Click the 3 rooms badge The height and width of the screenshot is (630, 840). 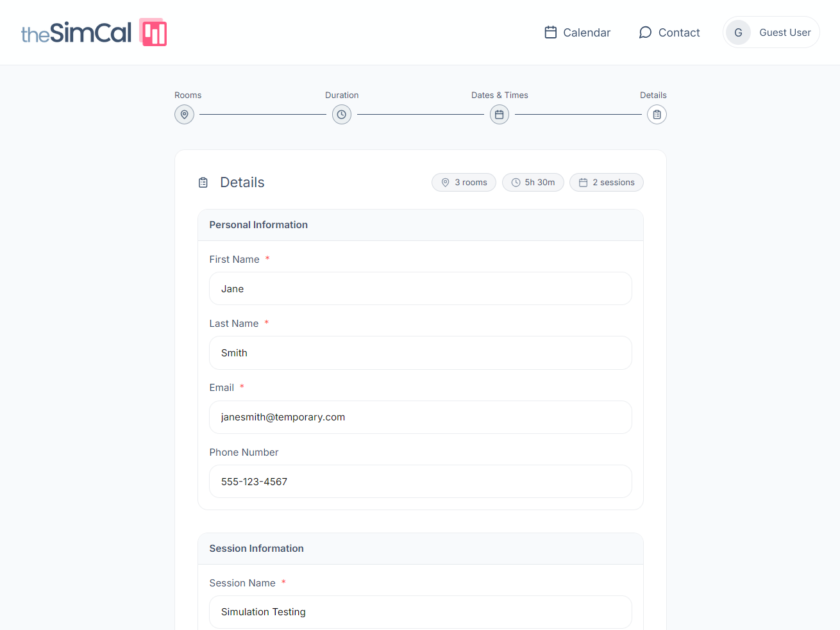click(x=464, y=183)
